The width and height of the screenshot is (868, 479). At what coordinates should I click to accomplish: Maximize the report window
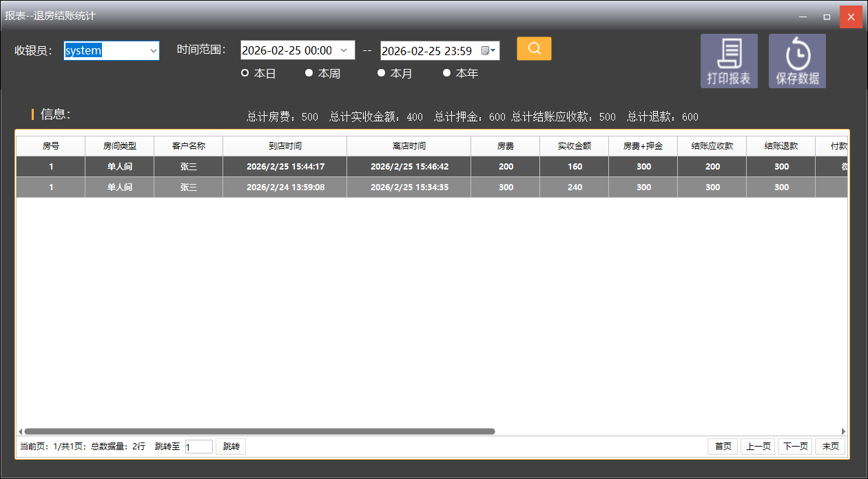827,17
